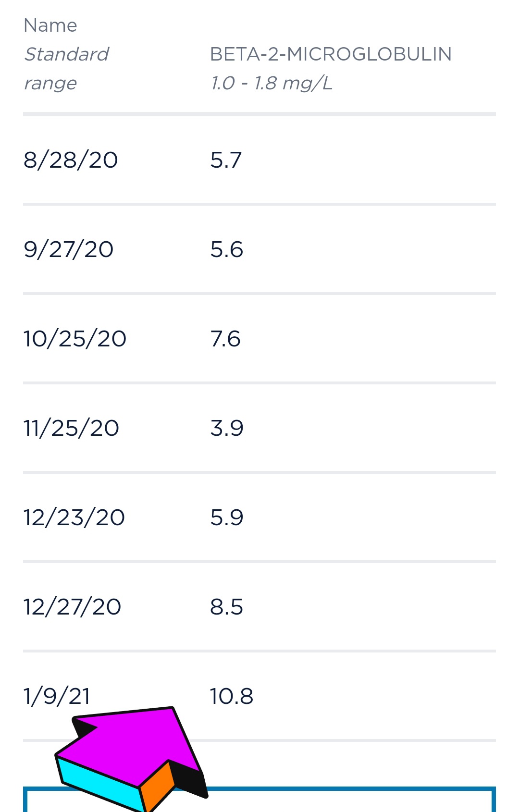Click the Name header label
The height and width of the screenshot is (812, 519).
(50, 25)
